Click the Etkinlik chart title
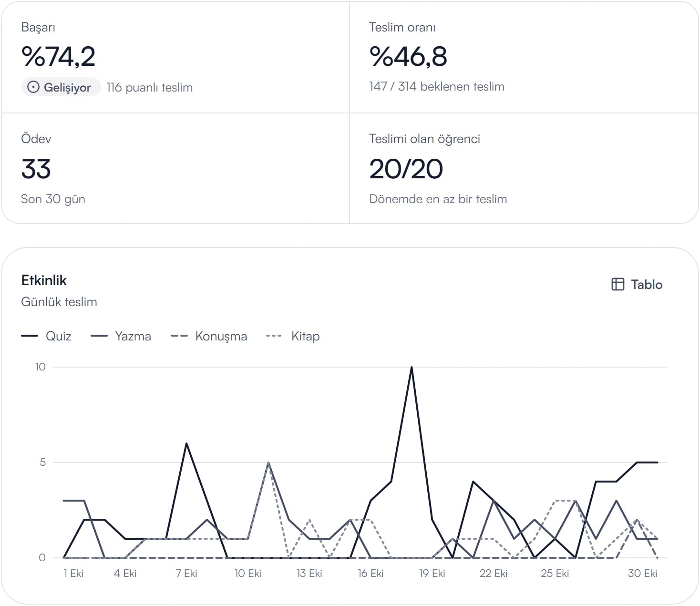This screenshot has width=700, height=606. tap(44, 280)
